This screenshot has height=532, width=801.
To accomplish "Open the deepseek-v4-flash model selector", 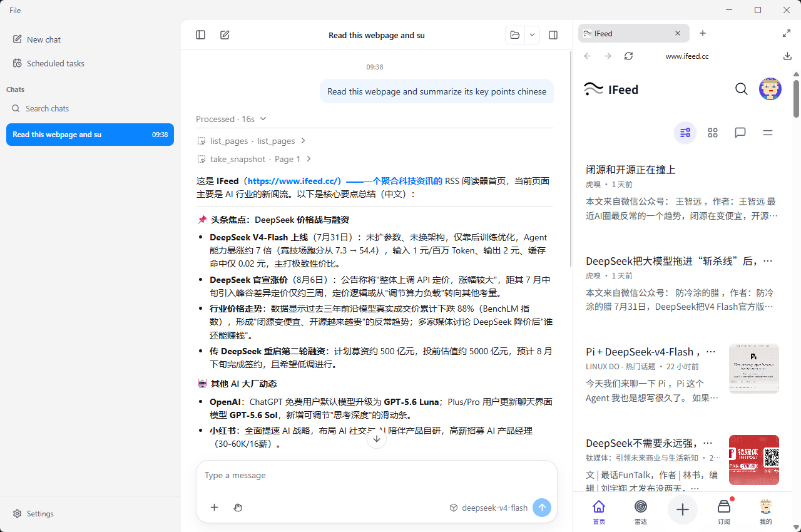I will pyautogui.click(x=489, y=508).
